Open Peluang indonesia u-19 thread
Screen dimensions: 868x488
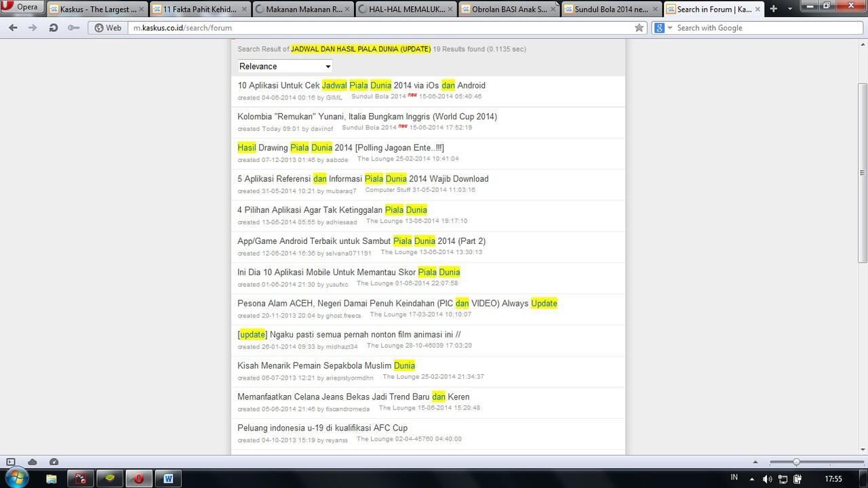tap(322, 428)
